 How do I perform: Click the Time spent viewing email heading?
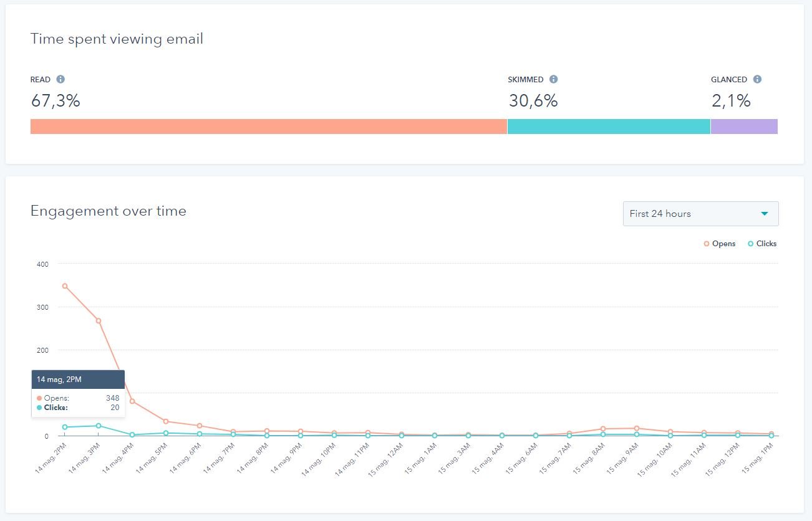coord(117,39)
